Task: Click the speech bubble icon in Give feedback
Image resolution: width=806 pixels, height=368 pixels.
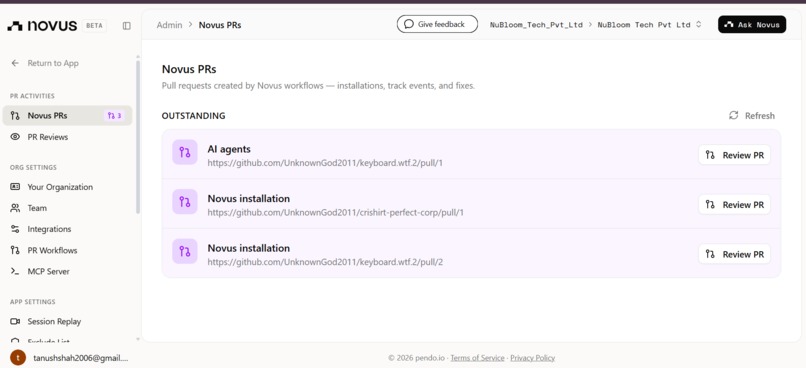Action: 409,24
